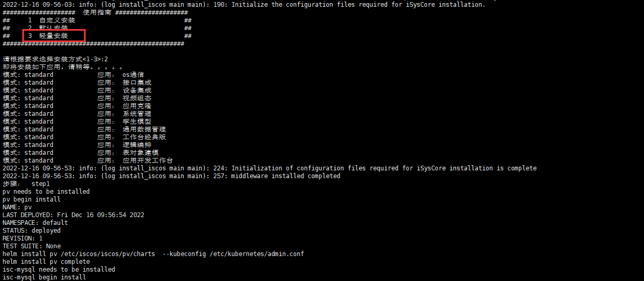Click the '设备集成' application entry
This screenshot has height=281, width=644.
[x=136, y=90]
